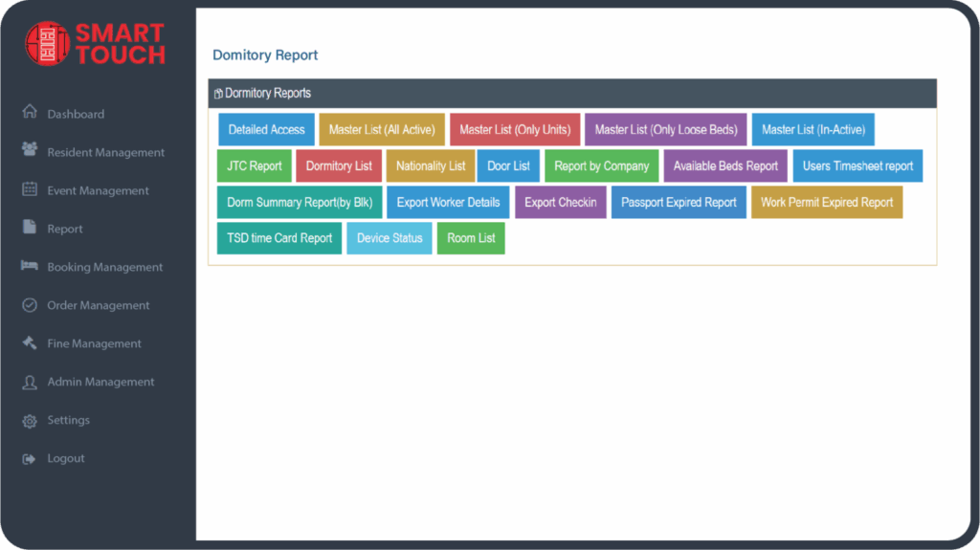The image size is (980, 550).
Task: Open the Detailed Access report
Action: [x=266, y=130]
